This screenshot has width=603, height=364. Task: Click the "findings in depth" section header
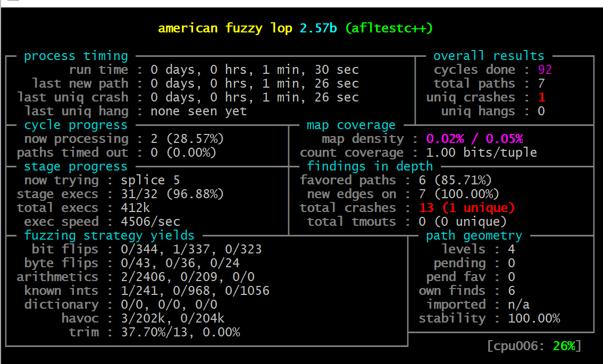pyautogui.click(x=370, y=166)
